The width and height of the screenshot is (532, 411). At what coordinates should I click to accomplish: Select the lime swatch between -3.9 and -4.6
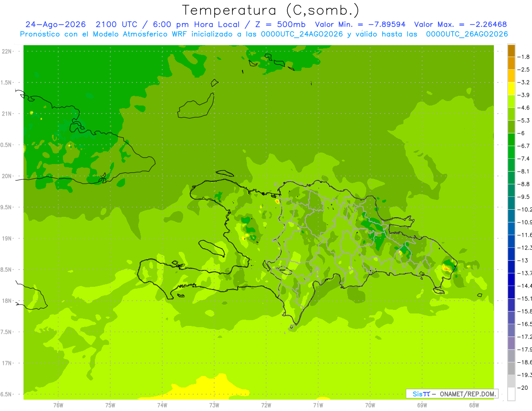click(511, 102)
